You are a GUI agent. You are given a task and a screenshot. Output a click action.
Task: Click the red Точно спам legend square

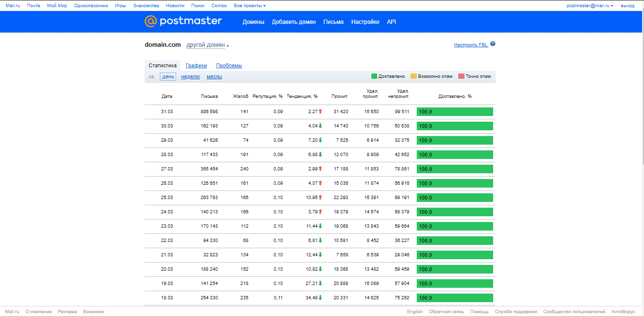point(461,76)
